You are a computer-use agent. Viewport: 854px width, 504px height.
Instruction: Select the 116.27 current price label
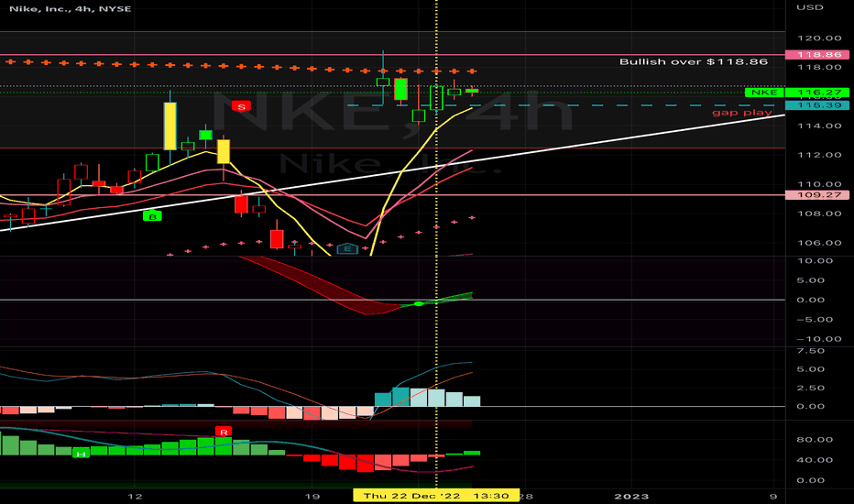pos(817,93)
